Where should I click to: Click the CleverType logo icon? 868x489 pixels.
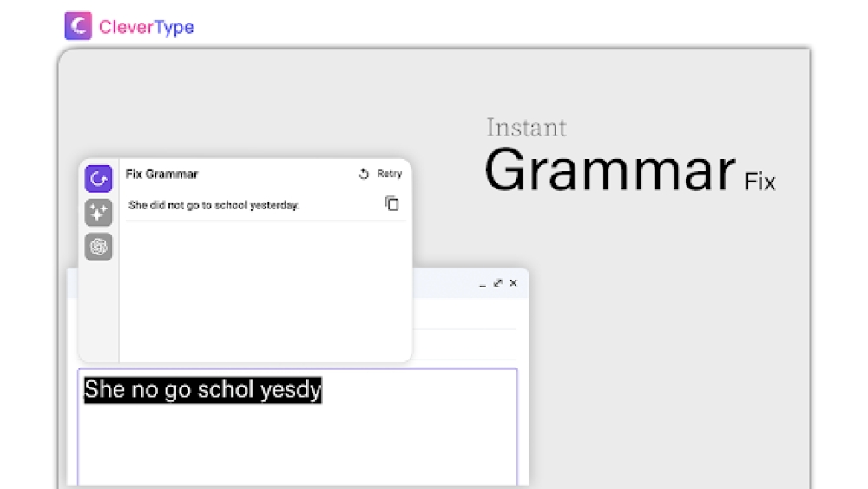(78, 26)
